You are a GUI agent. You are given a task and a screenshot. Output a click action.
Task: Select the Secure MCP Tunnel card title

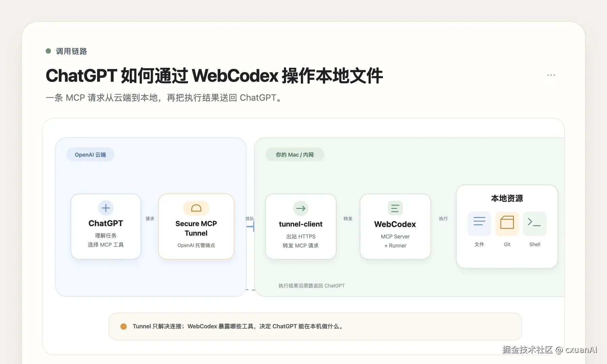click(x=196, y=229)
